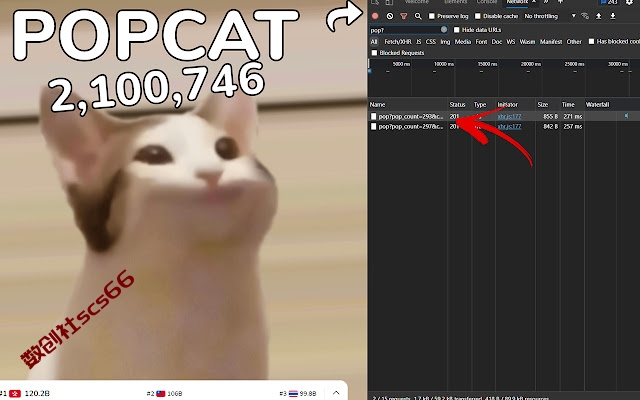Open the network search magnifier
The width and height of the screenshot is (640, 400).
tap(418, 16)
